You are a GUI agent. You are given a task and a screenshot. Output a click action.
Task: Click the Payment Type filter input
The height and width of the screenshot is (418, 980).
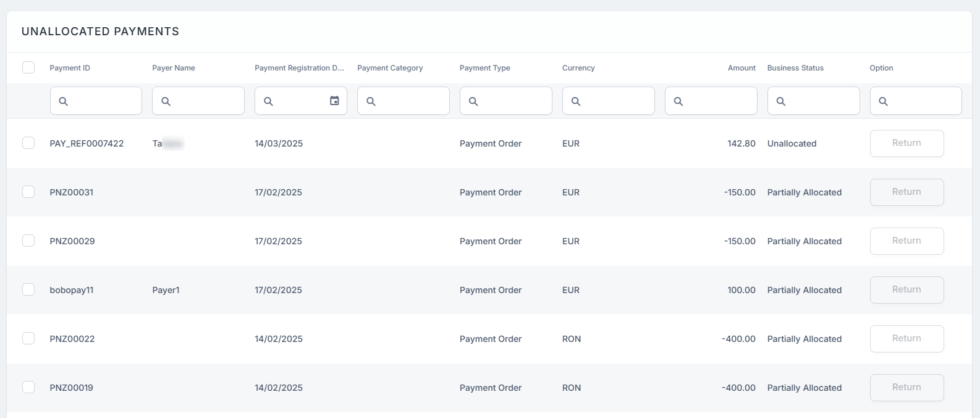(x=513, y=101)
